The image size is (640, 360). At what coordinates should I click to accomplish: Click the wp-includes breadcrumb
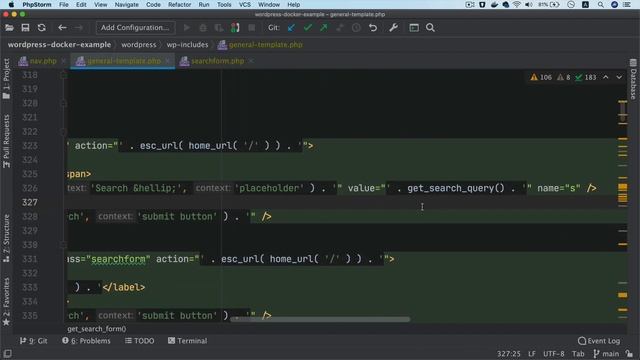click(x=187, y=45)
